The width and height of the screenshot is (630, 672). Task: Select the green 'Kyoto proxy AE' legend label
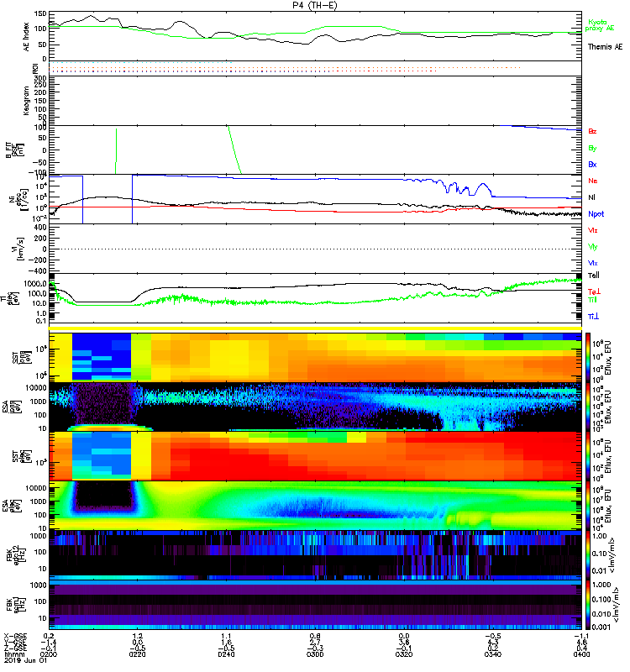pos(600,25)
